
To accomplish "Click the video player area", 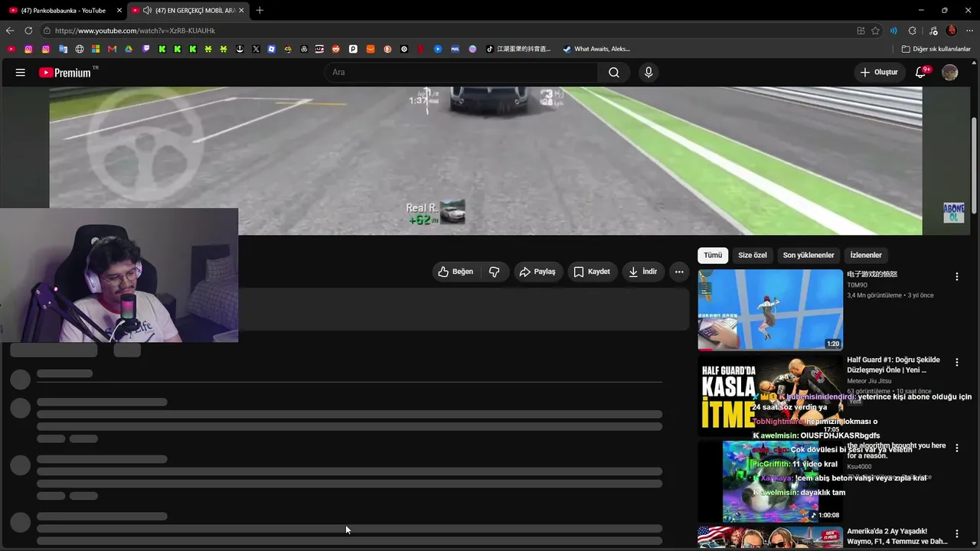I will click(x=485, y=161).
